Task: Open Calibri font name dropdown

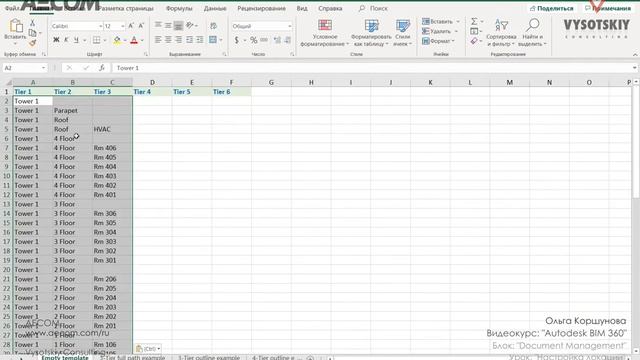Action: (100, 26)
